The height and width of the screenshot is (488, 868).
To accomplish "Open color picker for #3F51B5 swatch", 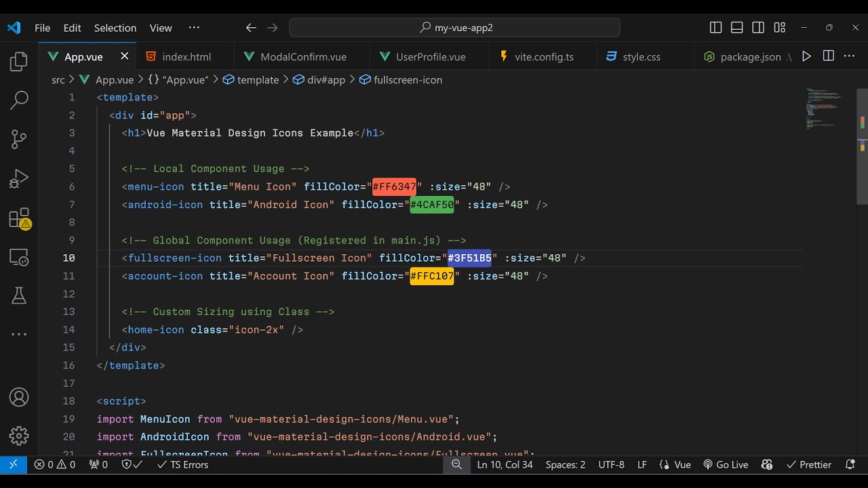I will point(469,258).
